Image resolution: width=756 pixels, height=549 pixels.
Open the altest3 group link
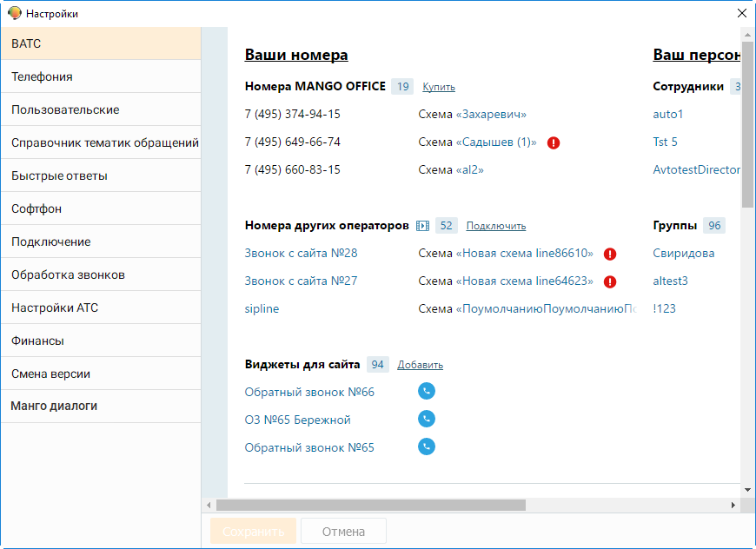[670, 281]
